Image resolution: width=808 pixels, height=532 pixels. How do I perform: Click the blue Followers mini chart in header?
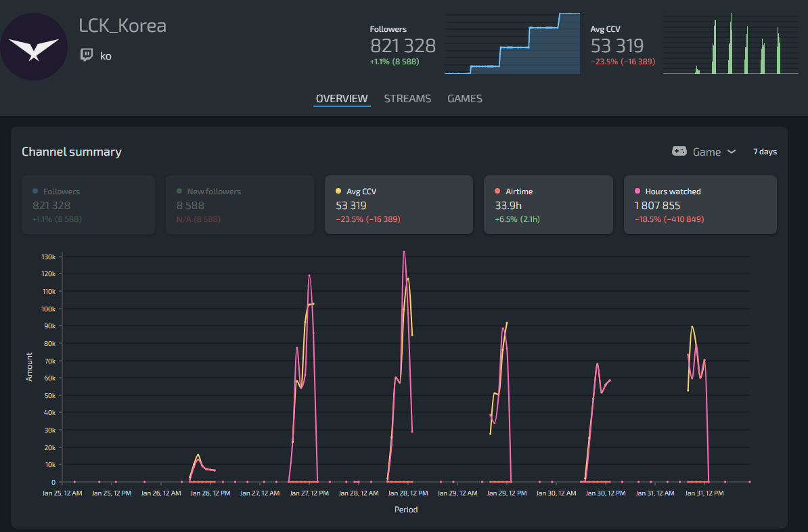[x=512, y=43]
